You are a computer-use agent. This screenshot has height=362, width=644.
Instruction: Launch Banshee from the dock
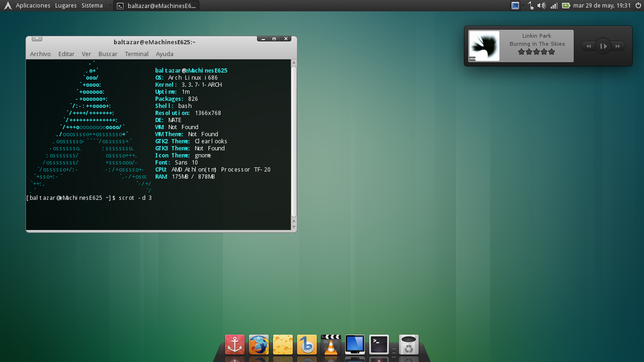[x=307, y=345]
